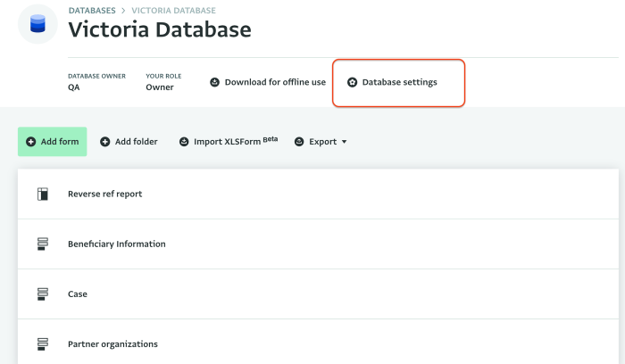Screen dimensions: 625x364
Task: Click the Export download icon
Action: tap(299, 142)
